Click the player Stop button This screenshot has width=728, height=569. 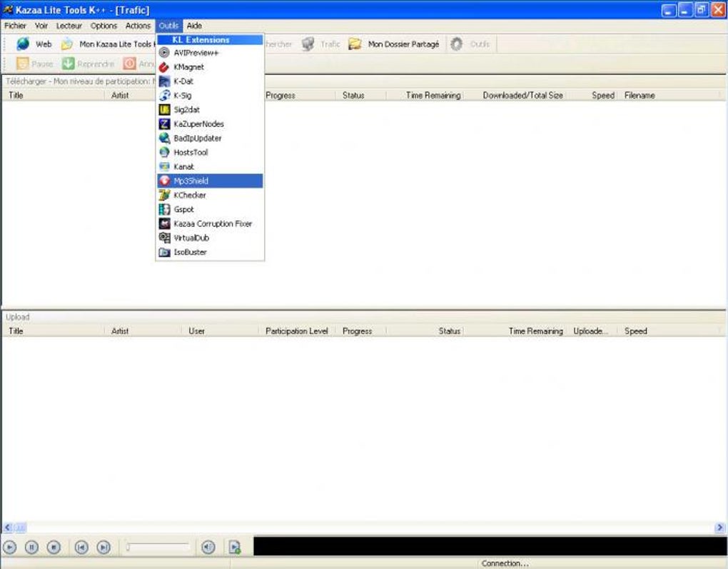[x=54, y=547]
